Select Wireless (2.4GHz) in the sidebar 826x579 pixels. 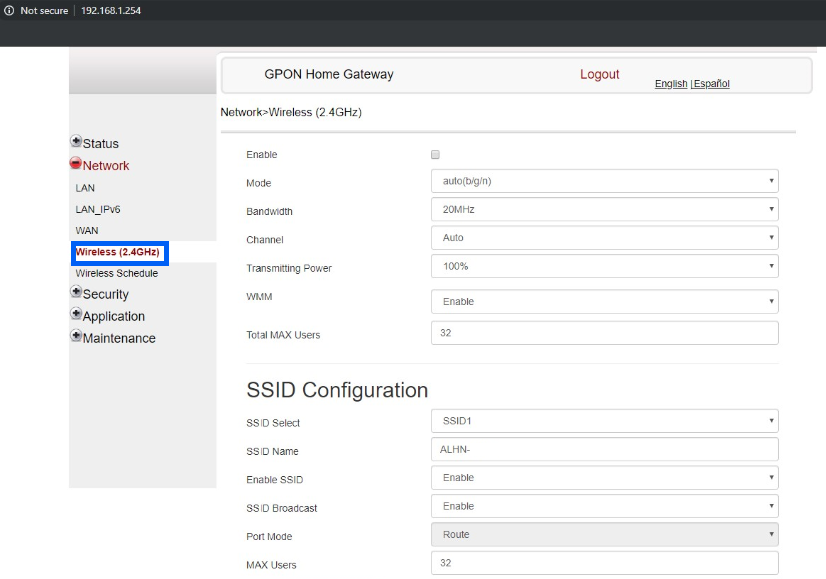[x=117, y=252]
